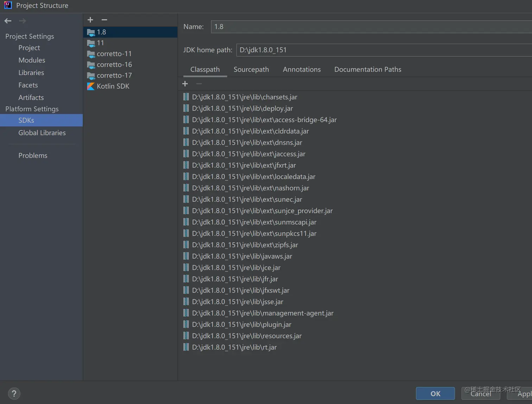Click the jar icon beside nashorn.jar

coord(186,188)
